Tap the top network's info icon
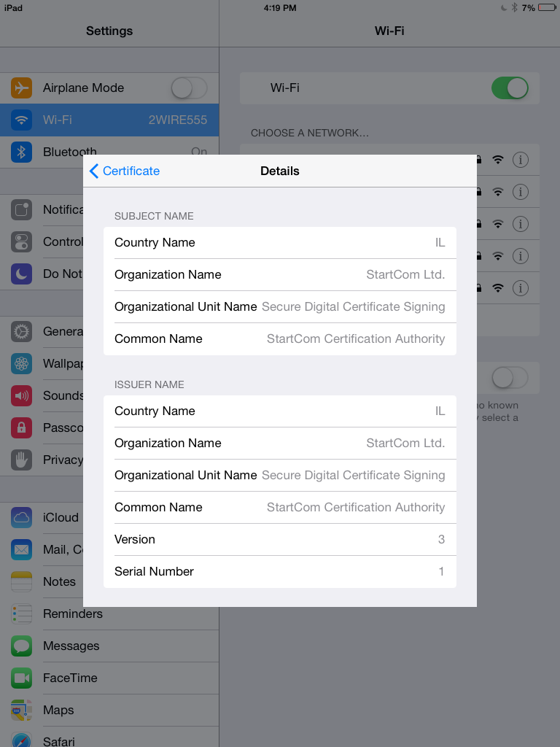Image resolution: width=560 pixels, height=747 pixels. (x=520, y=160)
